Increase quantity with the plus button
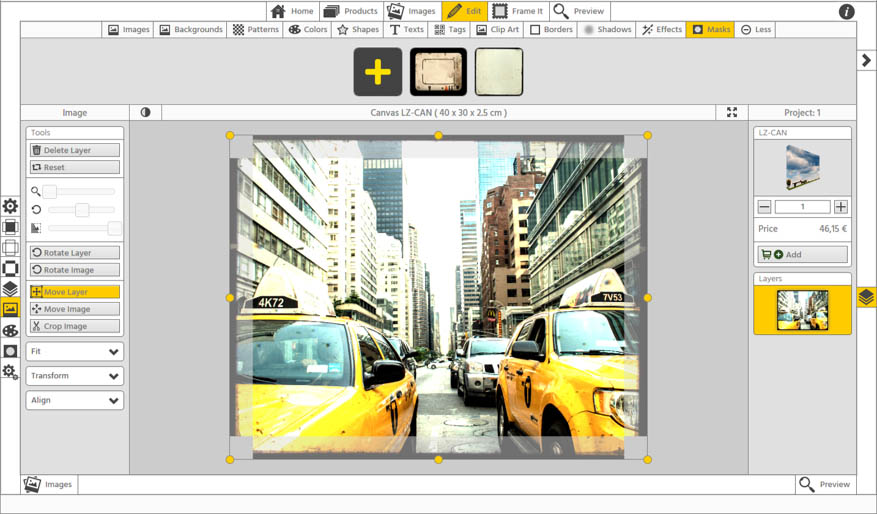Viewport: 877px width, 514px height. [840, 207]
